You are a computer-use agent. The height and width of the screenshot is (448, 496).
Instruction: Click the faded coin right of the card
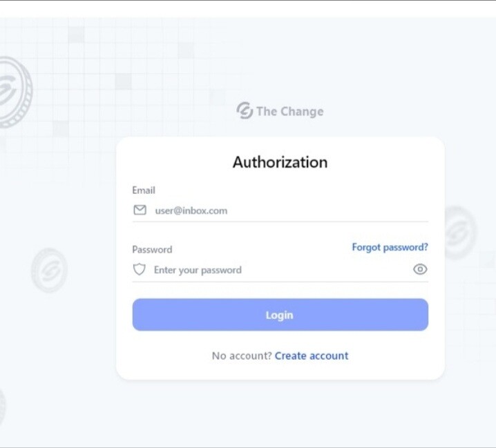tap(460, 233)
